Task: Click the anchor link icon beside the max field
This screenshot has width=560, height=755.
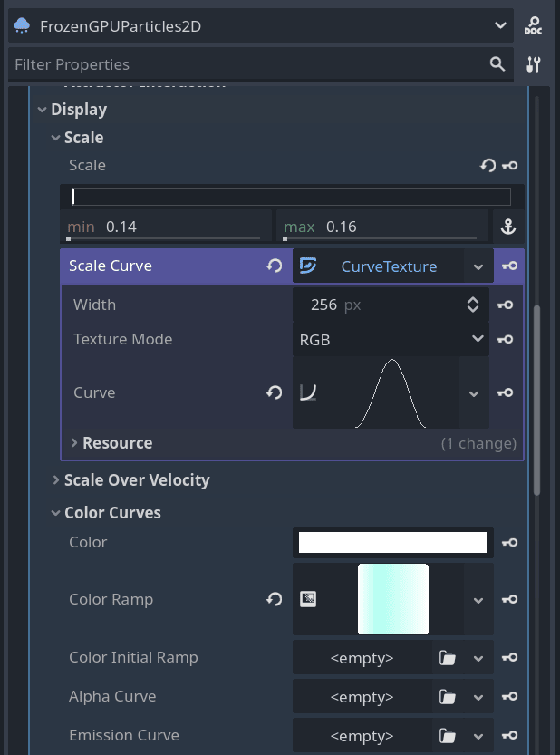Action: tap(507, 227)
